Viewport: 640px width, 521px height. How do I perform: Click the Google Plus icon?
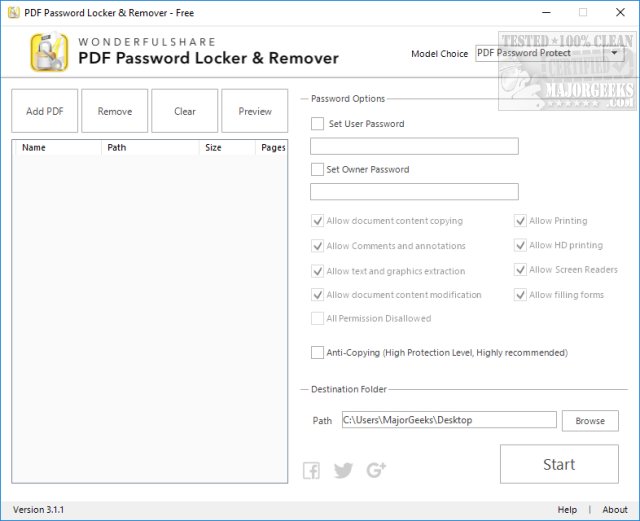[376, 470]
